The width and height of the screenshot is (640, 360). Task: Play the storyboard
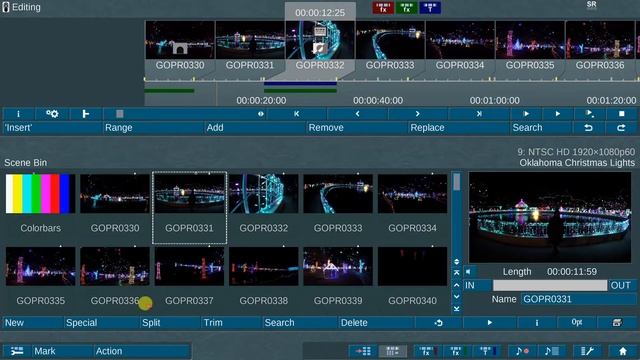[x=558, y=114]
